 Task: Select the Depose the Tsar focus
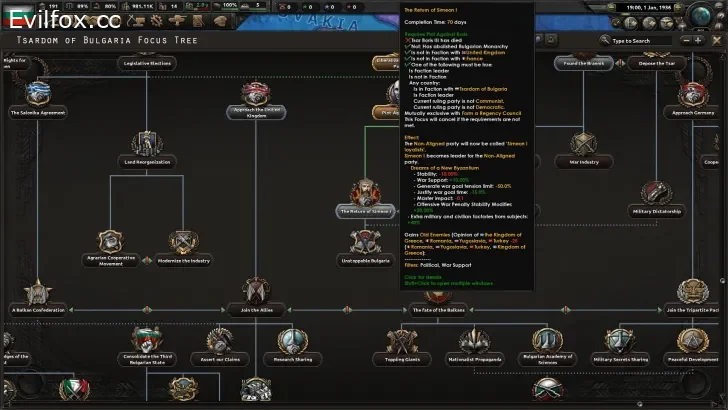[656, 63]
